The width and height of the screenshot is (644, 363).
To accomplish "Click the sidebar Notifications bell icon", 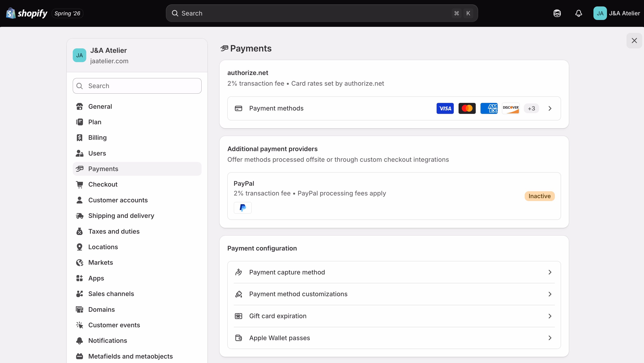I will point(79,341).
